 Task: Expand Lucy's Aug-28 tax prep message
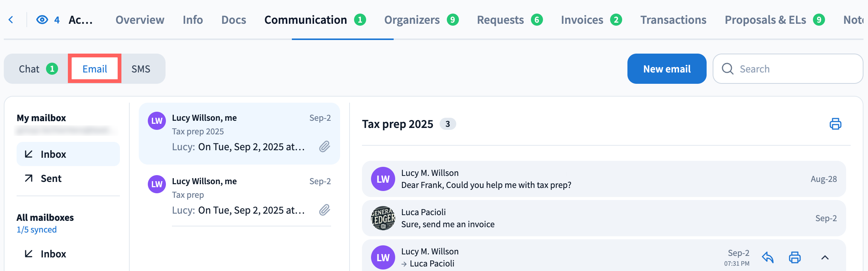pos(603,179)
